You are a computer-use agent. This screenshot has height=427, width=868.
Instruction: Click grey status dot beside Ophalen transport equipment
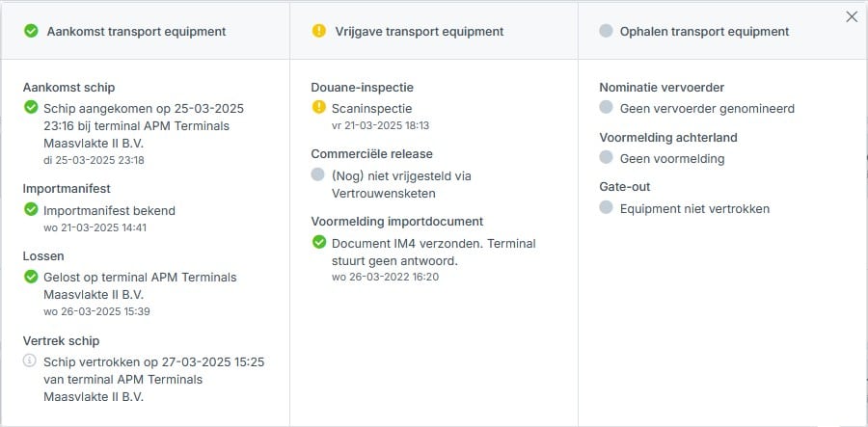point(606,31)
